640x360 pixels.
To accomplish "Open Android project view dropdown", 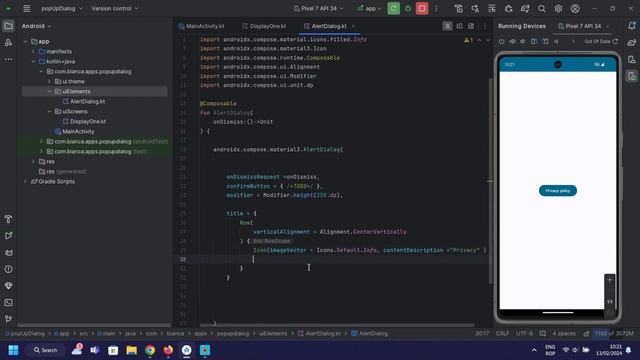I will 36,26.
